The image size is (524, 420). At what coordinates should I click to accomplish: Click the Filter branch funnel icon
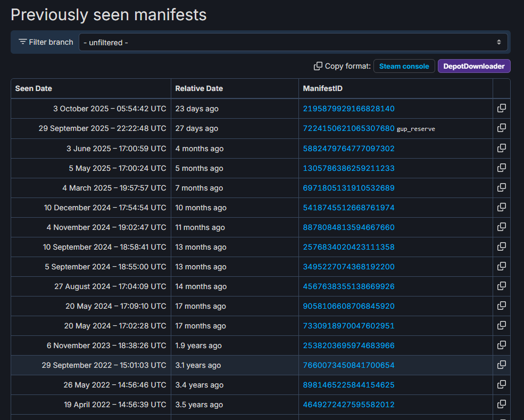point(23,42)
